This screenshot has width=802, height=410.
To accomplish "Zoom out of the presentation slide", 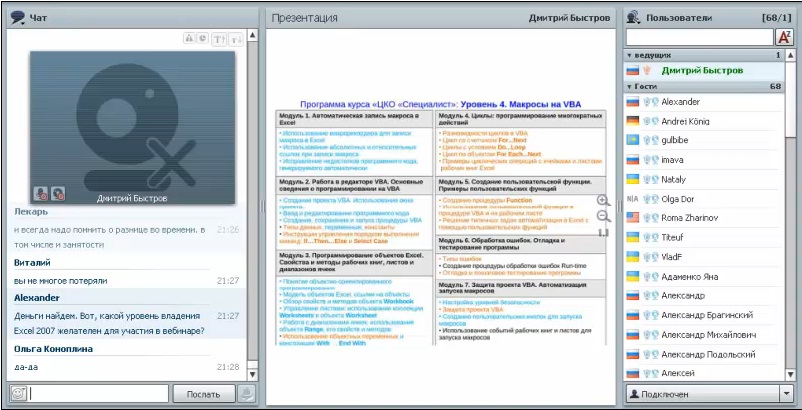I will [x=604, y=216].
